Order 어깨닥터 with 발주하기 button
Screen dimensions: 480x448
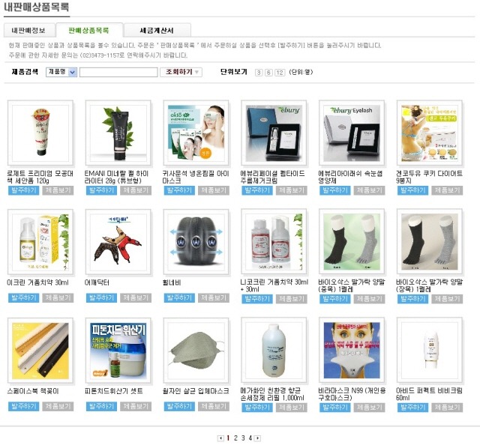click(x=101, y=297)
